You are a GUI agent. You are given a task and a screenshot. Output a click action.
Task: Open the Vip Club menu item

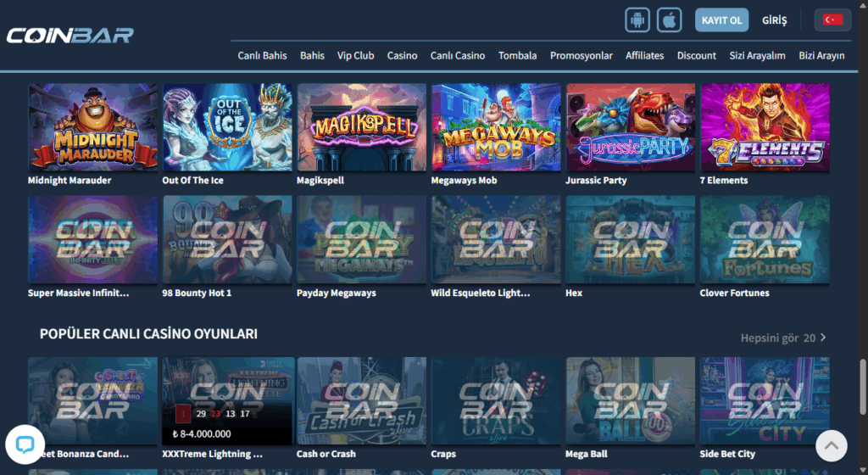tap(355, 55)
